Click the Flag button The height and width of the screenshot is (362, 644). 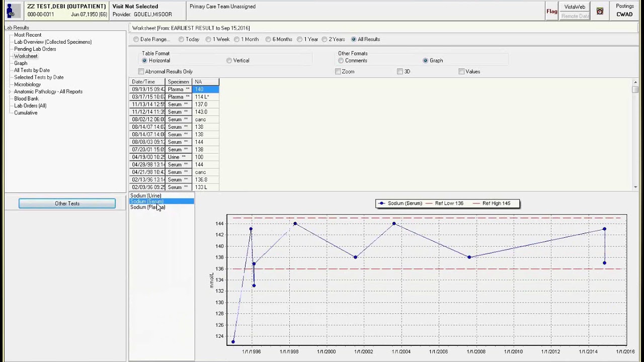tap(552, 11)
